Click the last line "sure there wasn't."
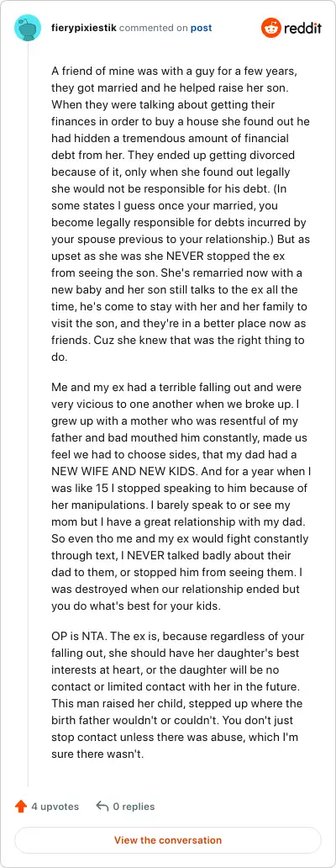 pos(97,754)
